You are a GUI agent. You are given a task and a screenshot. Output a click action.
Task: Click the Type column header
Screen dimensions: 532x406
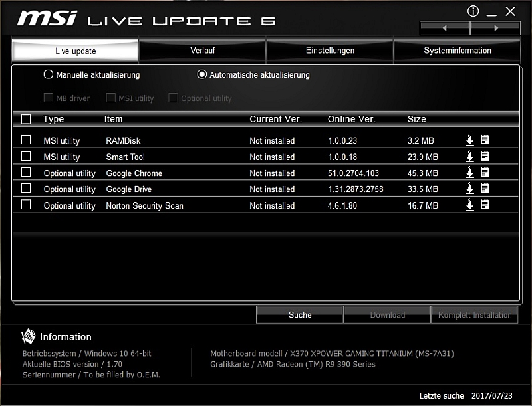(53, 119)
